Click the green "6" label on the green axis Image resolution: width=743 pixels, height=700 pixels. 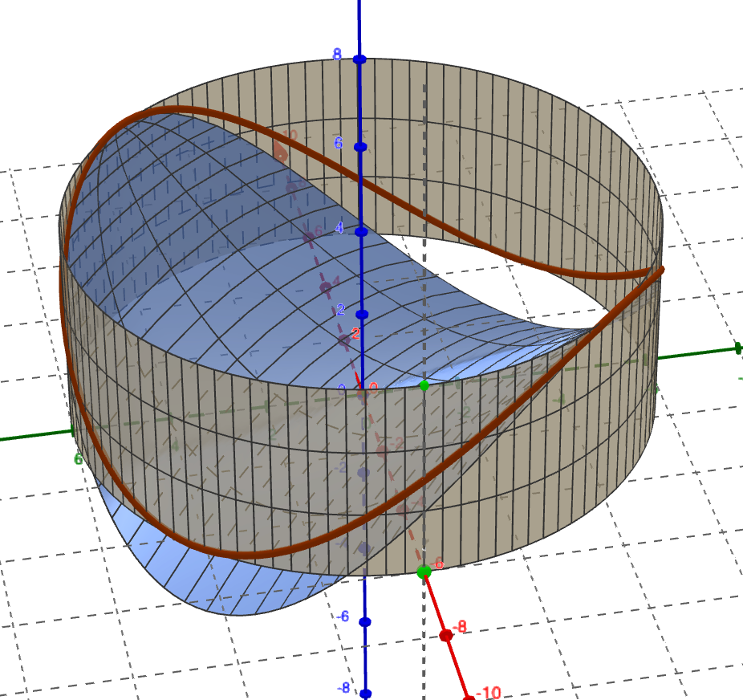point(78,458)
